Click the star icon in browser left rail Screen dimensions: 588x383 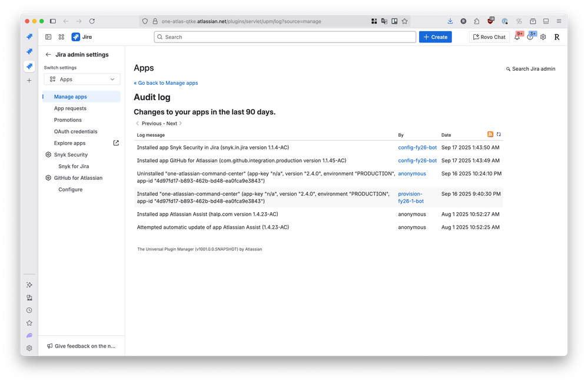[29, 323]
